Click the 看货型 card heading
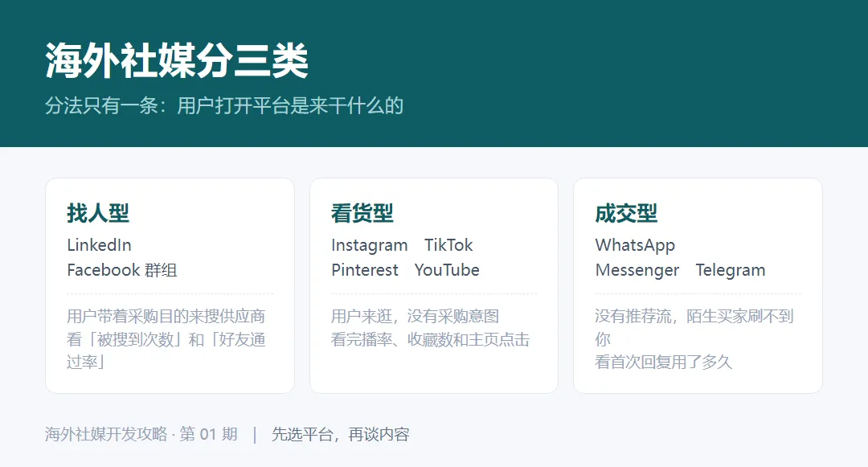 362,213
